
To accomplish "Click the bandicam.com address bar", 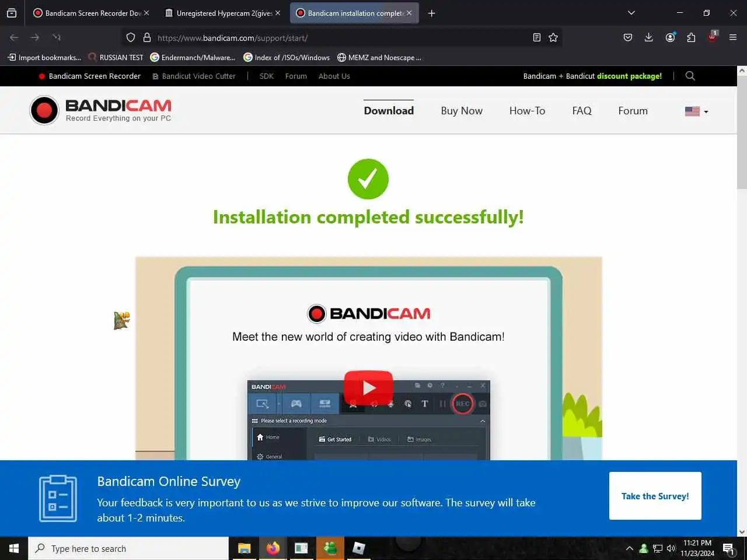I will (341, 38).
